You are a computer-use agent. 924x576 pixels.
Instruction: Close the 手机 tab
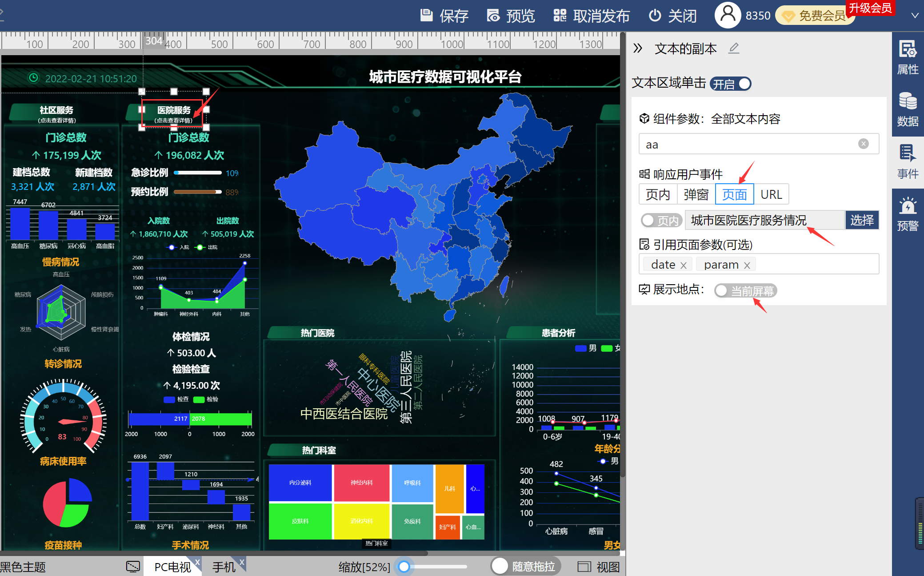point(242,562)
